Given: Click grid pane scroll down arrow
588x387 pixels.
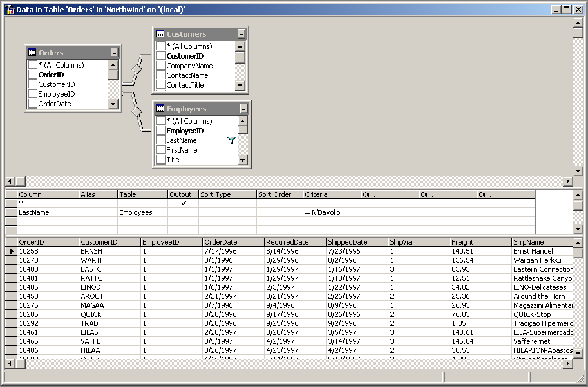Looking at the screenshot, I should click(578, 229).
